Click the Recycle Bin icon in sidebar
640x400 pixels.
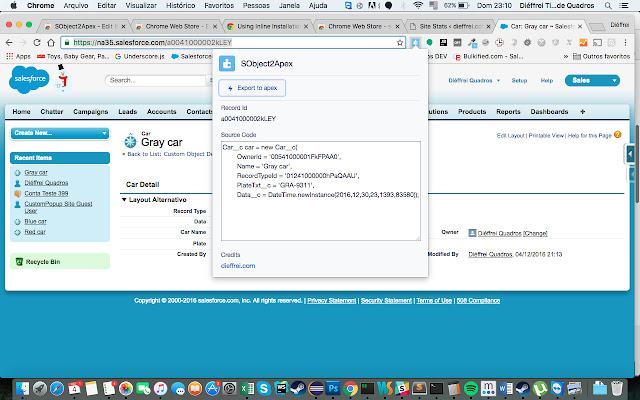(19, 262)
